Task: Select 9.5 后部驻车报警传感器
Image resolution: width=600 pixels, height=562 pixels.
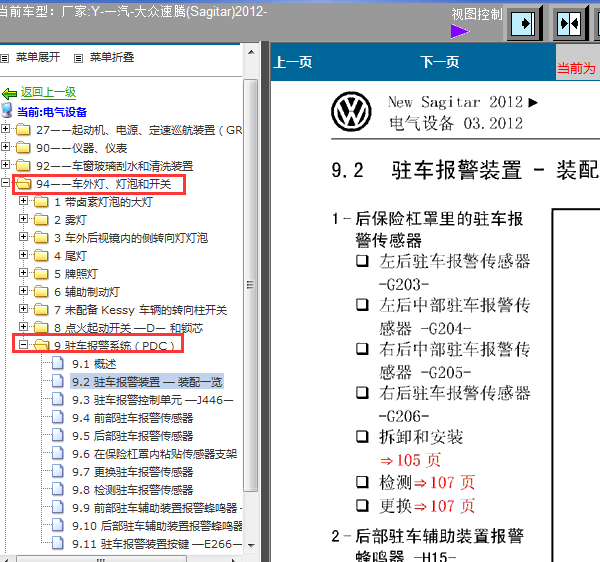Action: (x=133, y=436)
